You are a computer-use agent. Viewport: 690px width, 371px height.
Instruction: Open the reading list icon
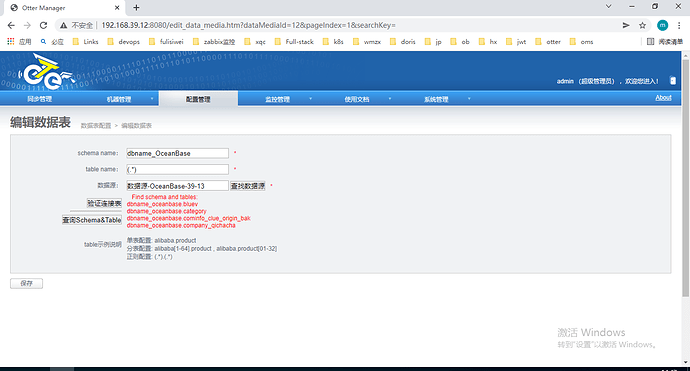(664, 42)
